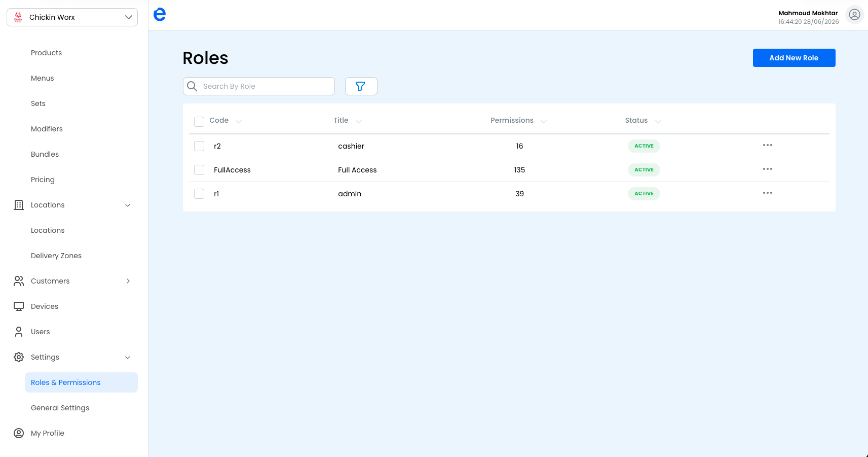
Task: Click the filter funnel icon button
Action: click(361, 86)
